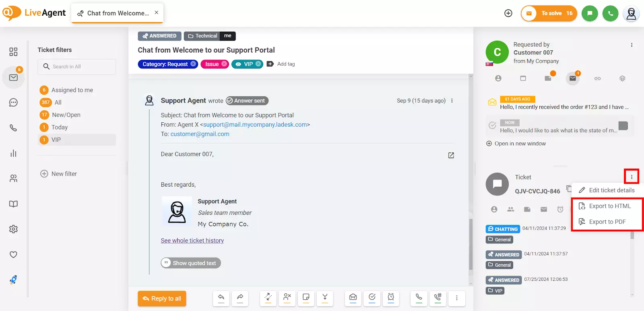Remove the Issue tag

pos(224,64)
